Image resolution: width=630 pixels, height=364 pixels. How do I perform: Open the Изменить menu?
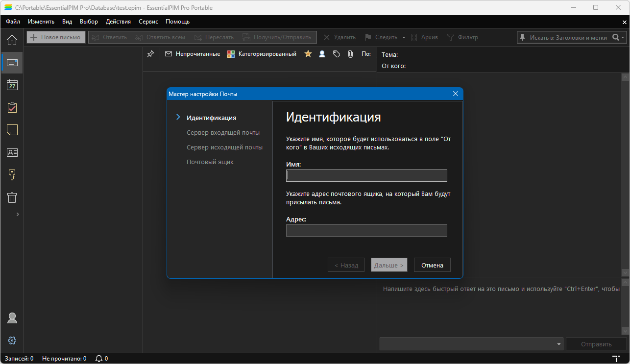41,22
